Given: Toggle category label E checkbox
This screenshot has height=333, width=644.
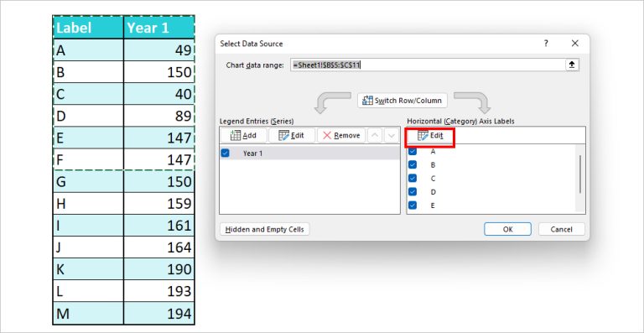Looking at the screenshot, I should (413, 206).
